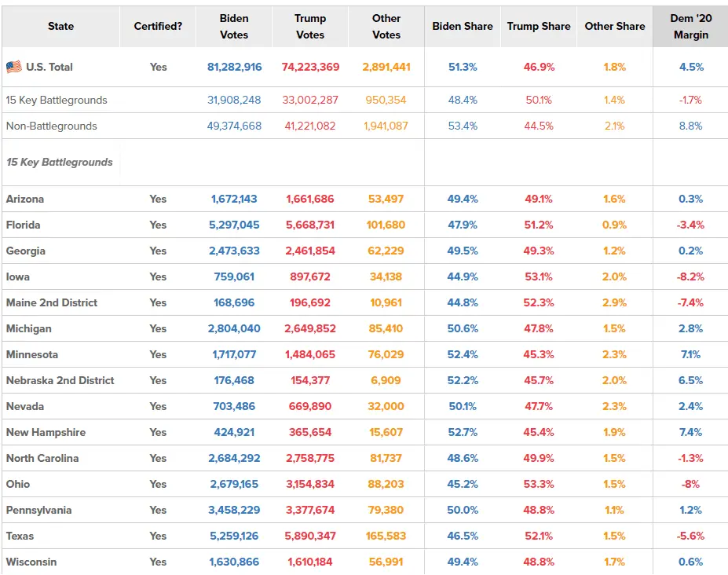Sort by the State column header
Viewport: 728px width, 575px height.
[60, 26]
